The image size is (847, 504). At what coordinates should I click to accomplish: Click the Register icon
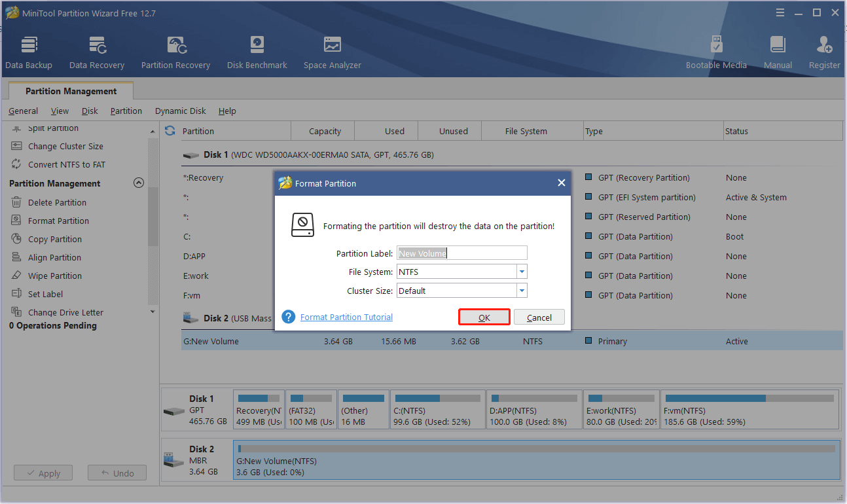point(824,53)
